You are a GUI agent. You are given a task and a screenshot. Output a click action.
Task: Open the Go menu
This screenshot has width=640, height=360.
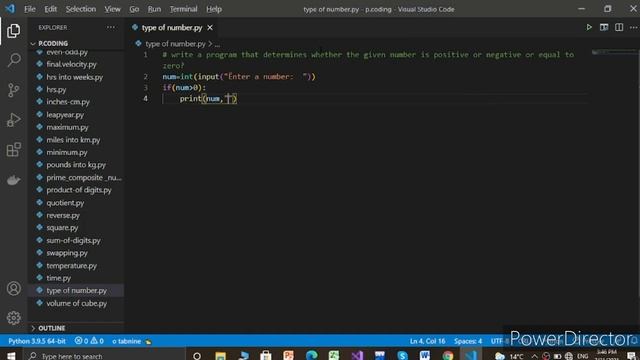[134, 9]
